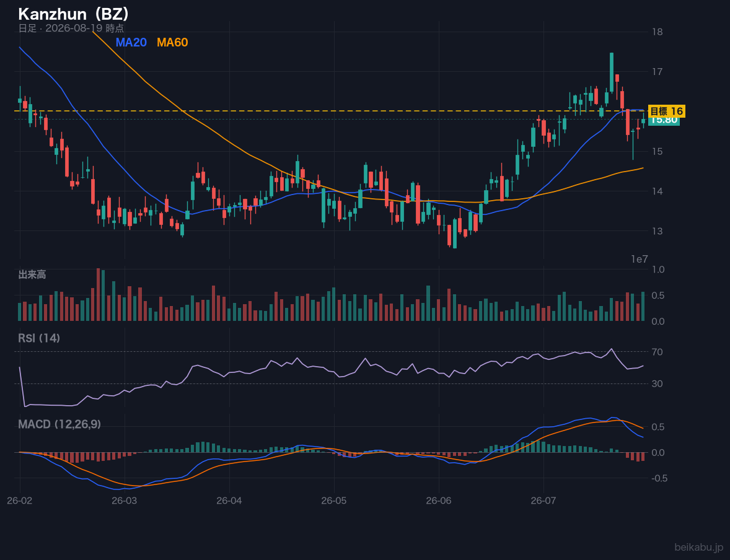Click the 出来高 volume panel label
Viewport: 730px width, 560px height.
[32, 274]
